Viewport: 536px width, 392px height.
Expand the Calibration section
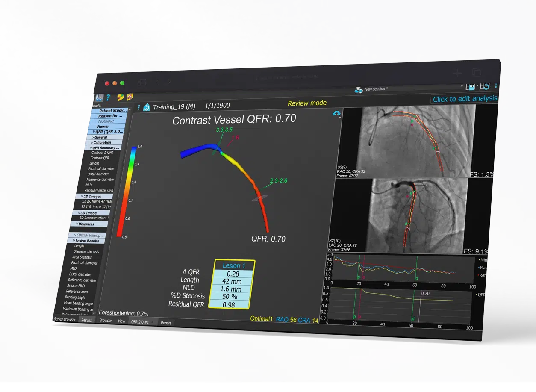coord(102,142)
